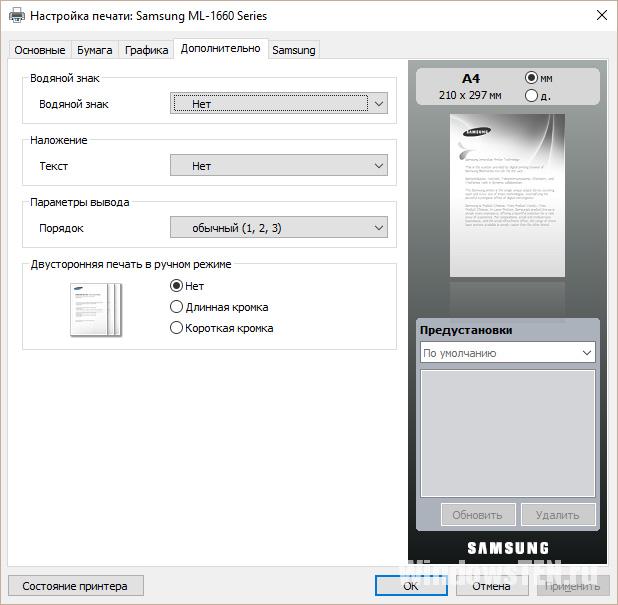This screenshot has height=605, width=618.
Task: Click the duplex printing pages icon
Action: click(x=95, y=309)
